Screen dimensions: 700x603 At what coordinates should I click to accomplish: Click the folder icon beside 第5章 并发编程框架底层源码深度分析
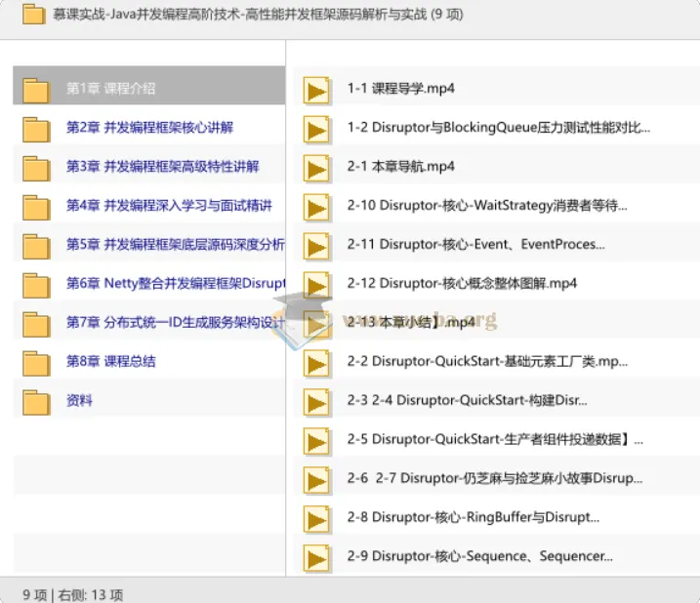click(x=36, y=247)
